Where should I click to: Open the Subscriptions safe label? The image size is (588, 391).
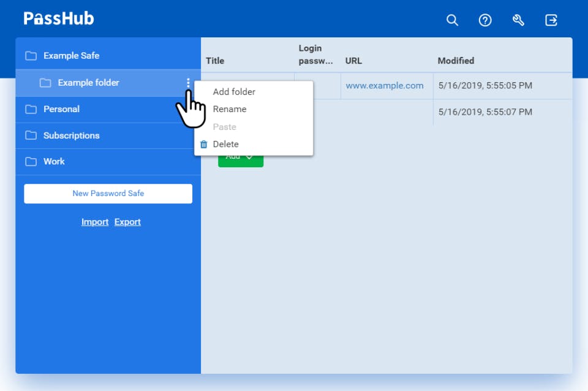click(x=71, y=135)
